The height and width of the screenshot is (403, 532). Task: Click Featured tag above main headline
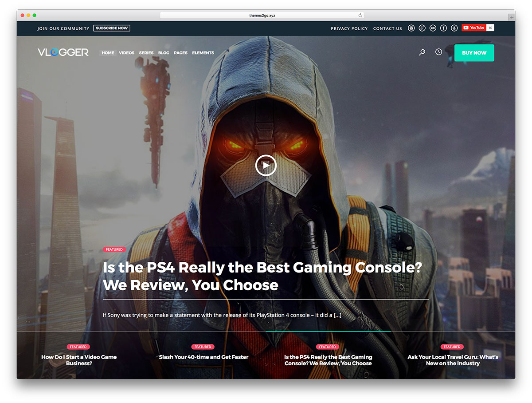tap(114, 249)
